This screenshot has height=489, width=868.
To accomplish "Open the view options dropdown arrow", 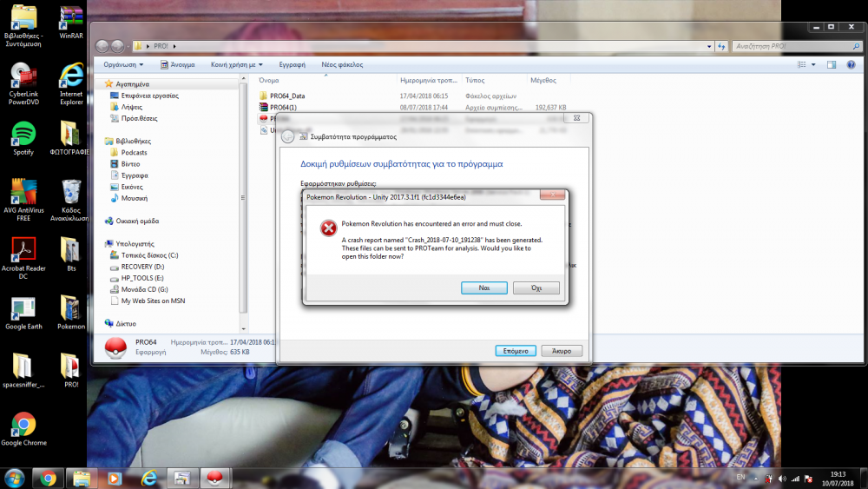I will point(813,65).
